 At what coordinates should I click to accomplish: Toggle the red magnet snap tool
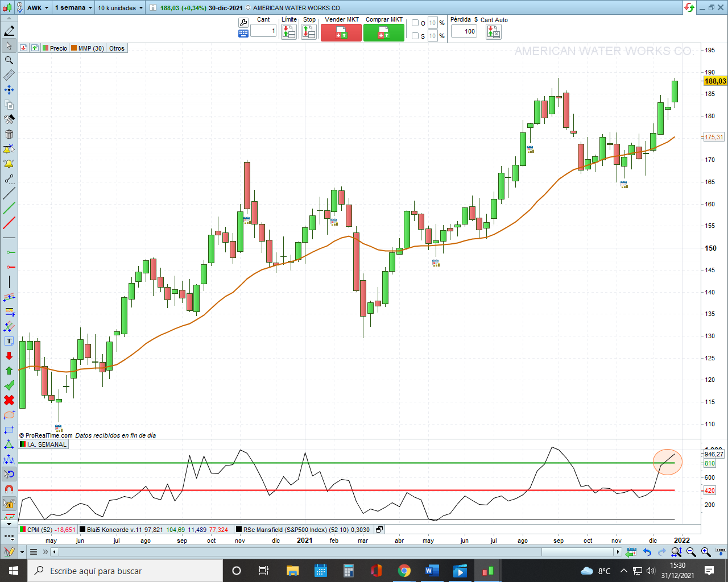pyautogui.click(x=9, y=489)
